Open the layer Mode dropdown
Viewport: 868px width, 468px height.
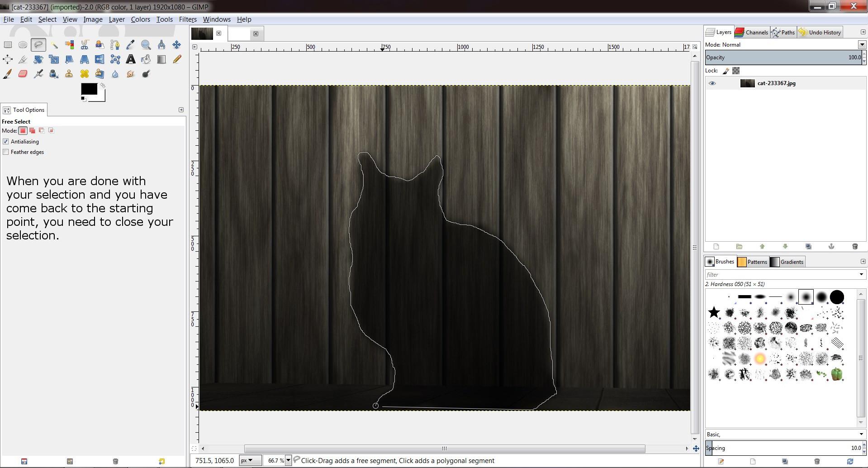(861, 44)
